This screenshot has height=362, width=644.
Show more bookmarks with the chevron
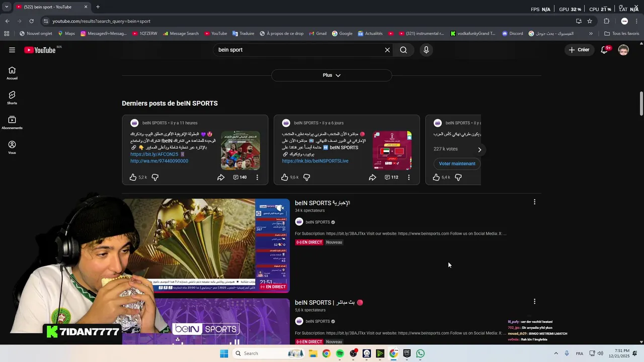tap(591, 34)
